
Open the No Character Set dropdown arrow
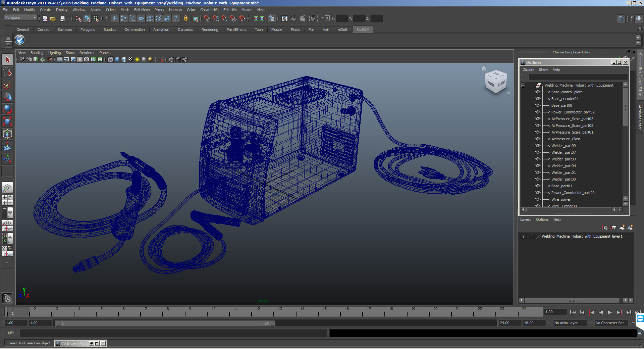tap(590, 323)
